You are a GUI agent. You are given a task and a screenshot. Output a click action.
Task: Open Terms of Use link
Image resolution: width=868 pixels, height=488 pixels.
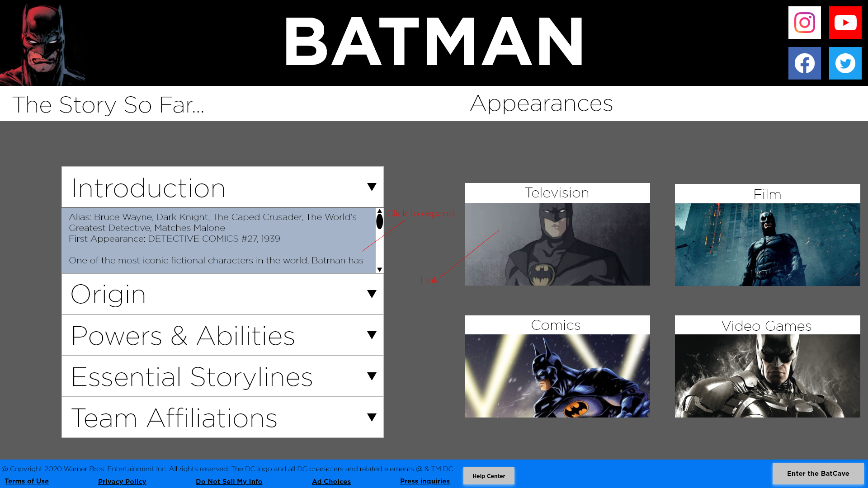[27, 481]
